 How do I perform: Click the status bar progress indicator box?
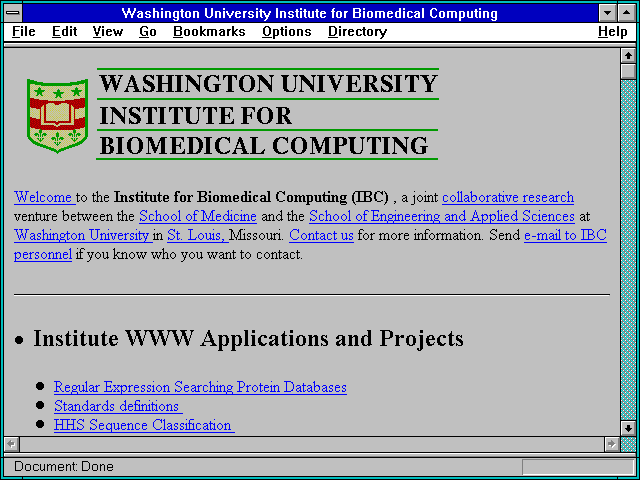pyautogui.click(x=578, y=467)
